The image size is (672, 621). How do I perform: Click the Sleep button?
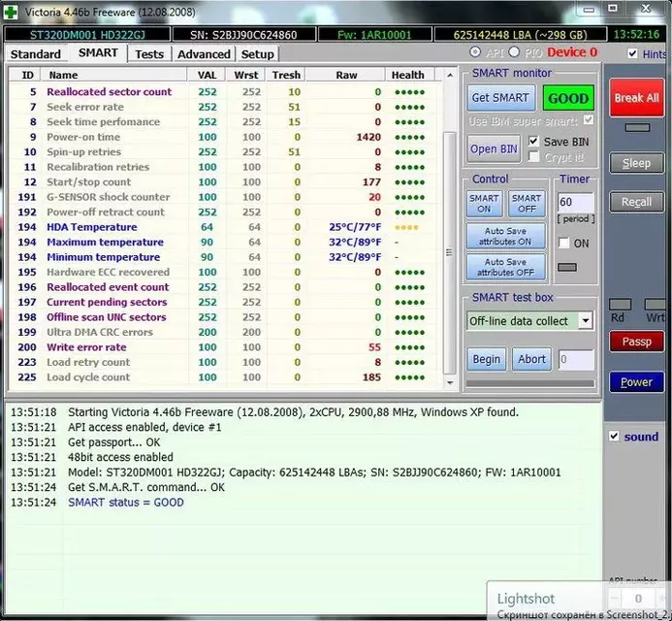click(636, 163)
